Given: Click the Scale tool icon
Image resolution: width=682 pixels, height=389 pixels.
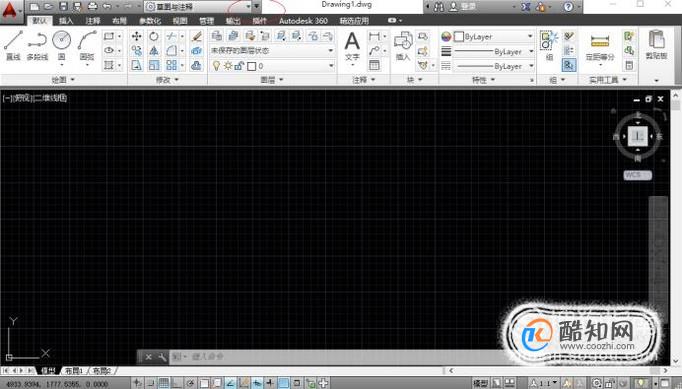Looking at the screenshot, I should (x=154, y=65).
